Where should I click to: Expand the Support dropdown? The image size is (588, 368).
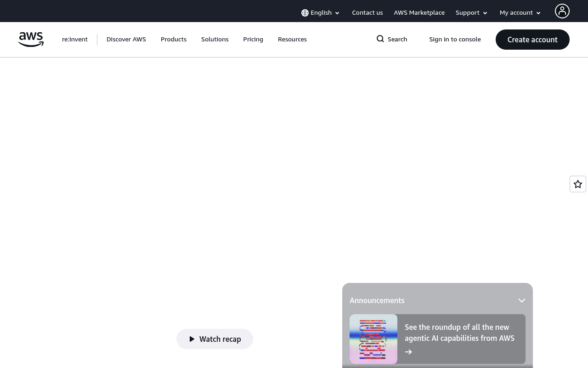[472, 13]
